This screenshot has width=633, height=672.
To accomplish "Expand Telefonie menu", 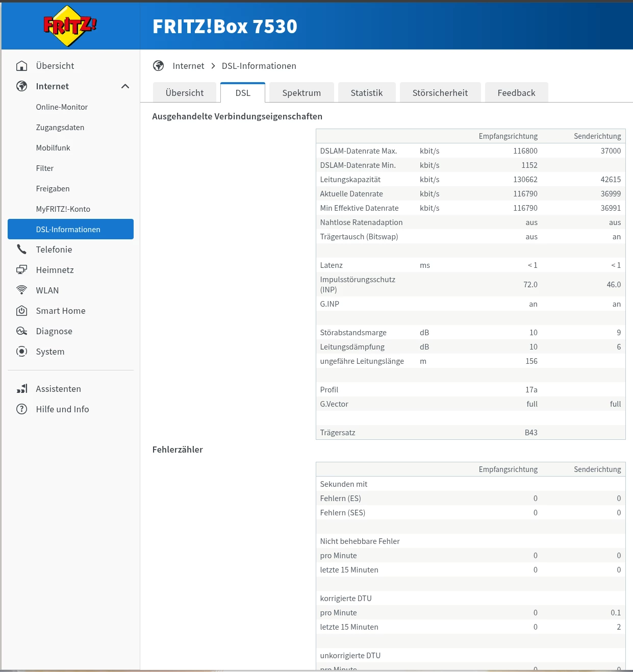I will [54, 250].
